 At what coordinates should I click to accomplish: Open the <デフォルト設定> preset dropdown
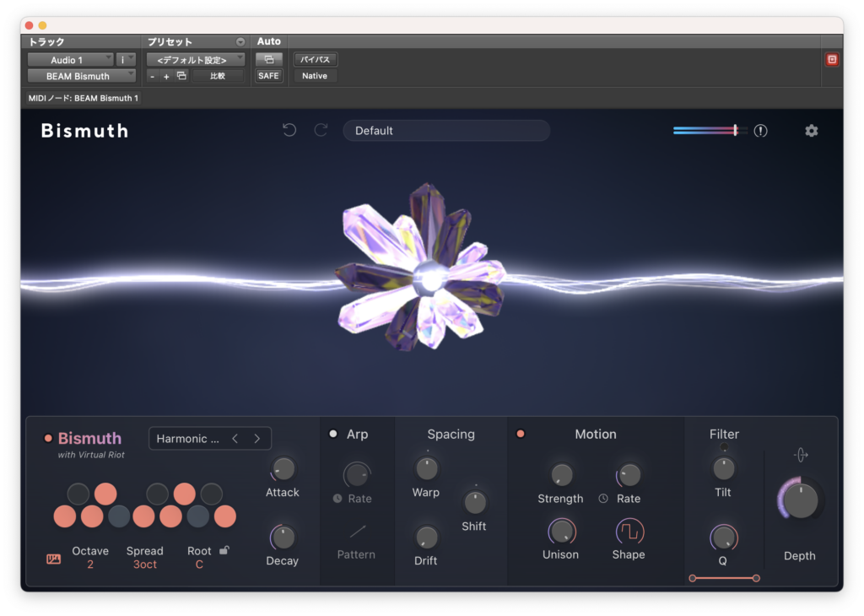coord(196,60)
